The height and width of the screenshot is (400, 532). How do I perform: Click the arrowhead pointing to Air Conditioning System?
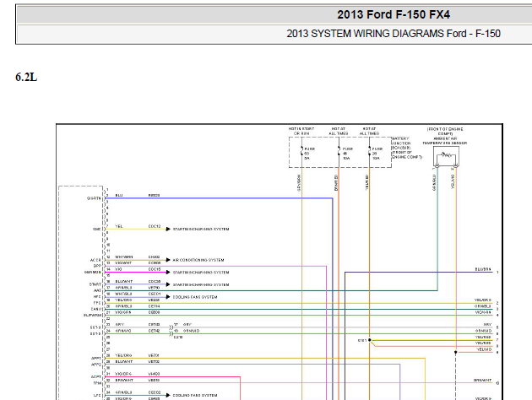168,260
